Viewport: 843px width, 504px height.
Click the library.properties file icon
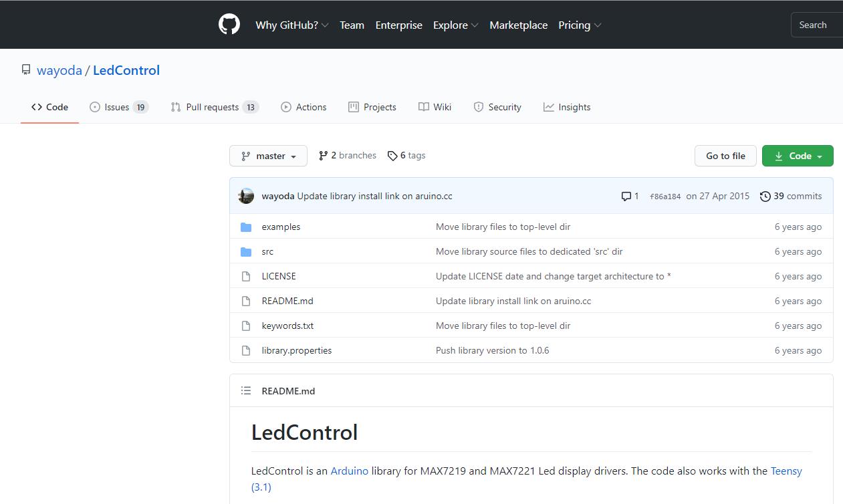pyautogui.click(x=246, y=350)
